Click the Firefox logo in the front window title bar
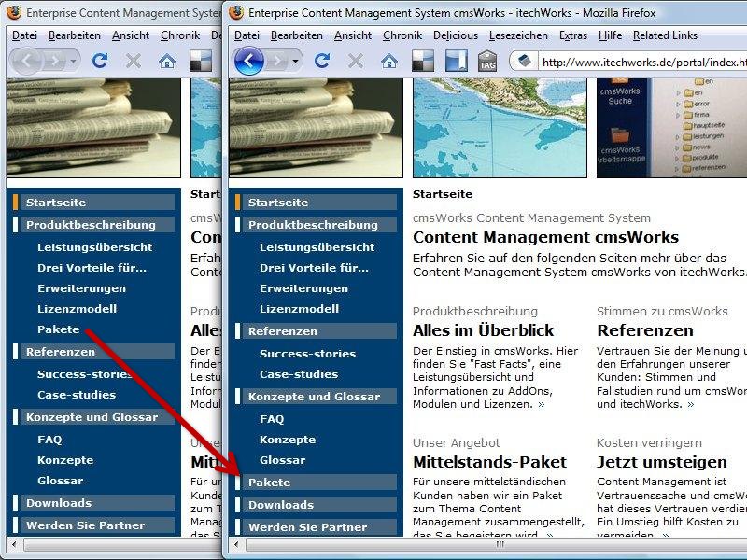Viewport: 747px width, 560px height. click(236, 13)
